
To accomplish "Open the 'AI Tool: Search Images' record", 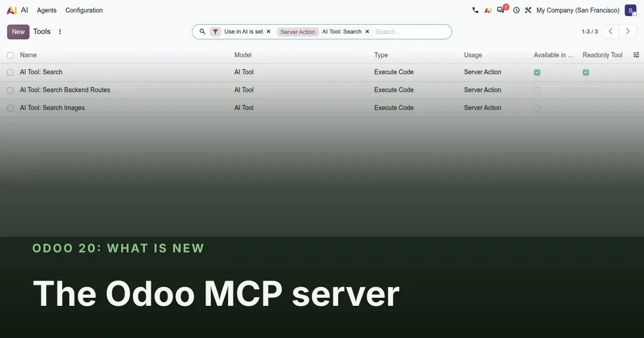I will pos(53,107).
